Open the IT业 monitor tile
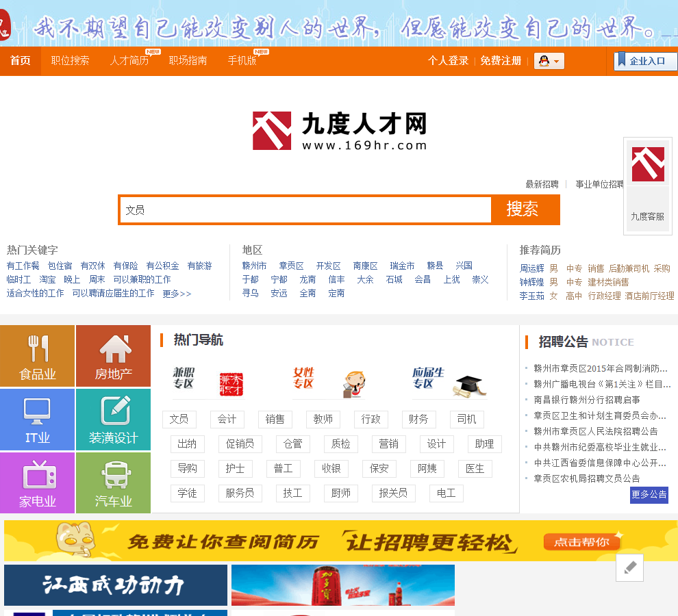 [x=37, y=420]
